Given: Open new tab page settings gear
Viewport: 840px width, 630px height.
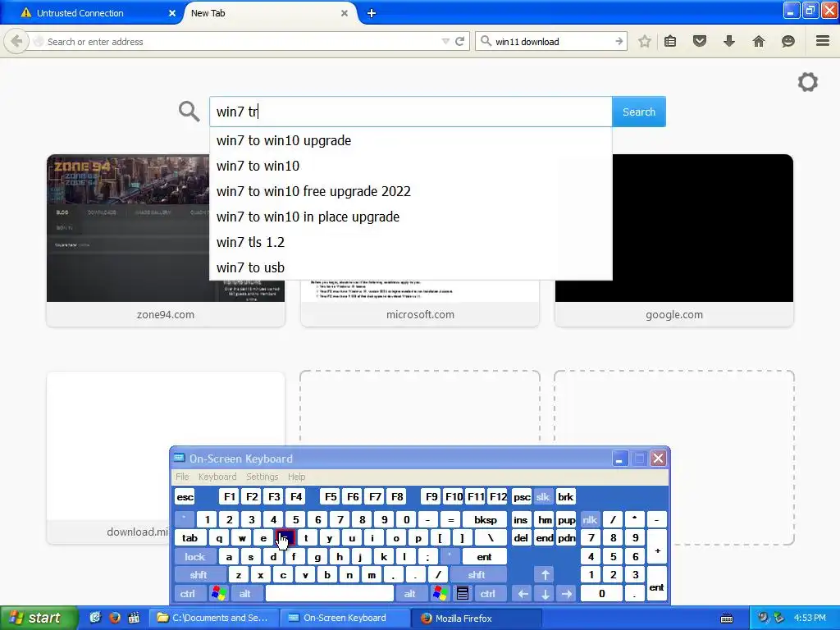Looking at the screenshot, I should pyautogui.click(x=808, y=82).
